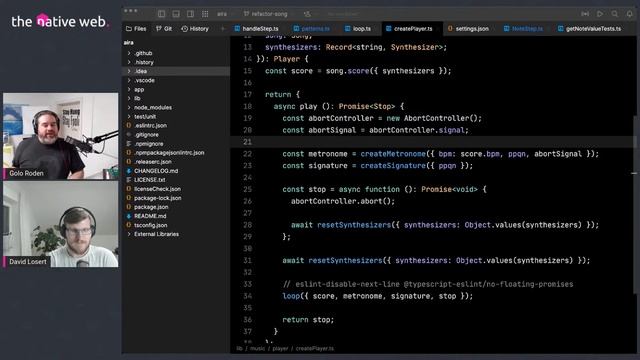
Task: Expand the .history folder
Action: tap(129, 62)
